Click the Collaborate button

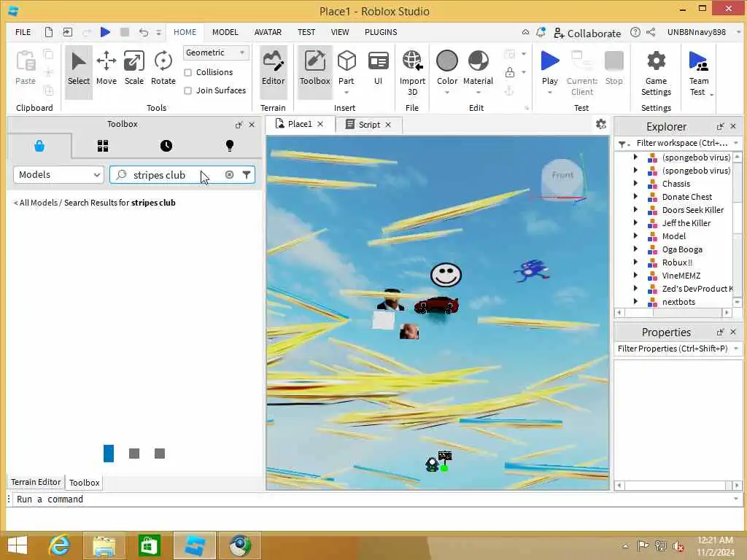click(587, 33)
